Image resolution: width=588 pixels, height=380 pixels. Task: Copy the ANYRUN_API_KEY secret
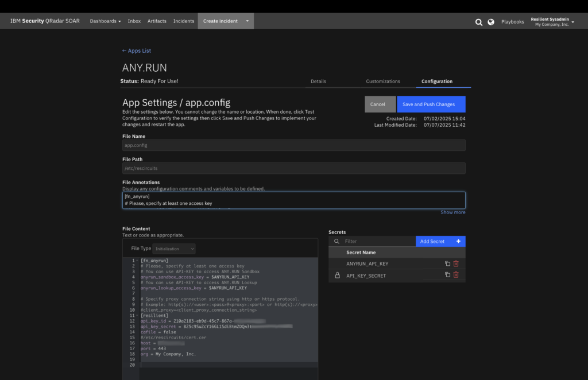pos(447,263)
